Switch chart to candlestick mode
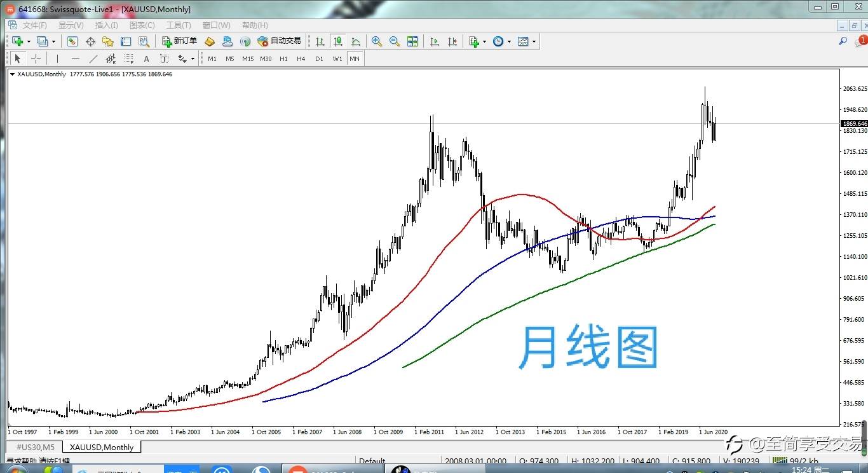This screenshot has height=473, width=868. 338,41
